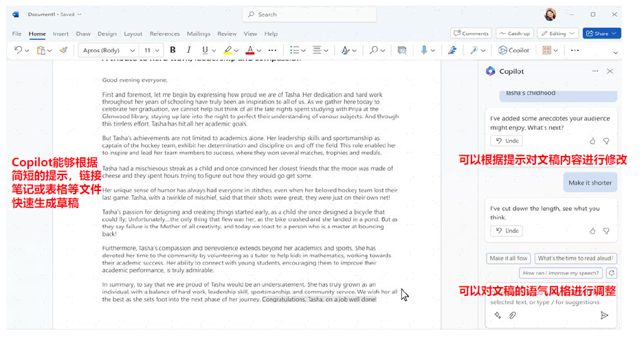Apply Italic formatting from the ribbon
This screenshot has width=644, height=340.
[188, 50]
